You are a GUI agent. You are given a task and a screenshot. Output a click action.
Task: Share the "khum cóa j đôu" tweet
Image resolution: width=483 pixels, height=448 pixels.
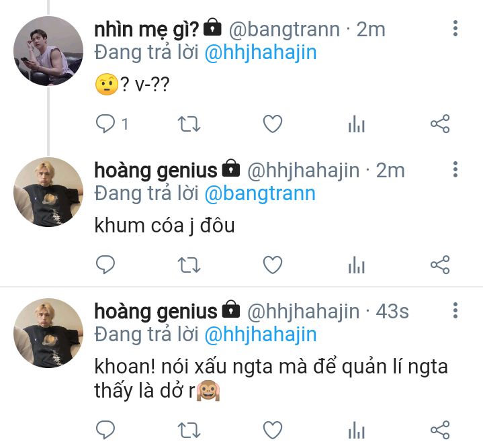tap(440, 265)
